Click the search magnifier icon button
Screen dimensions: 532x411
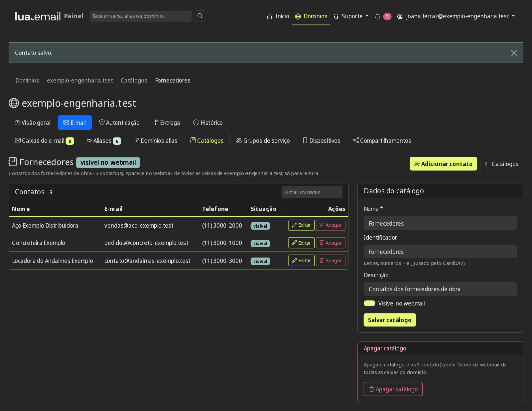(200, 16)
